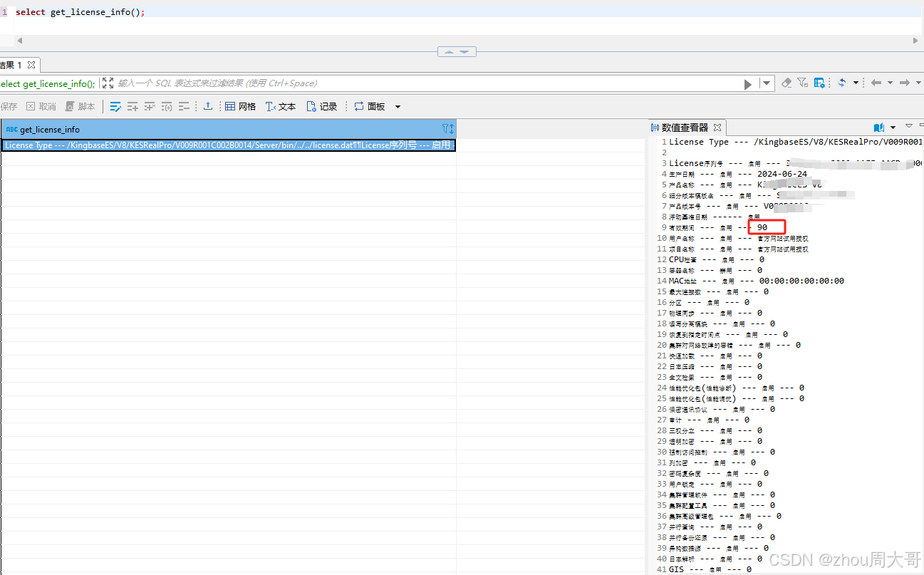This screenshot has width=924, height=575.
Task: Open the filter history dropdown arrow
Action: tap(767, 83)
